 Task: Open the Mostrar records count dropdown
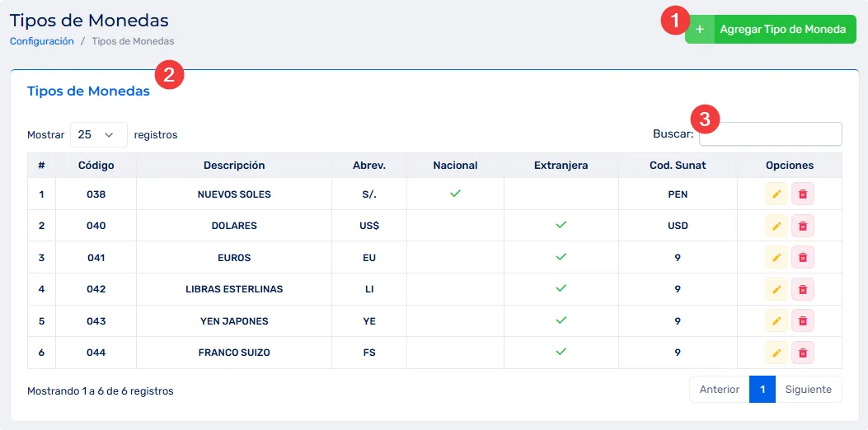(x=98, y=134)
